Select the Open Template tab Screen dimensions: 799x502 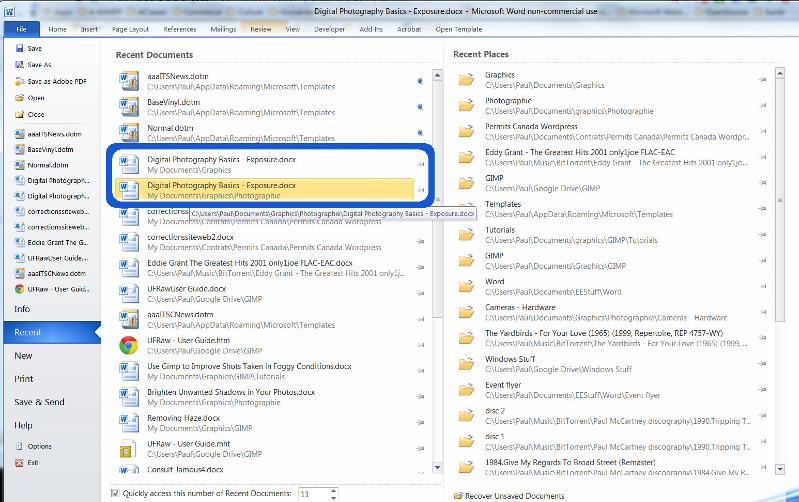point(459,29)
